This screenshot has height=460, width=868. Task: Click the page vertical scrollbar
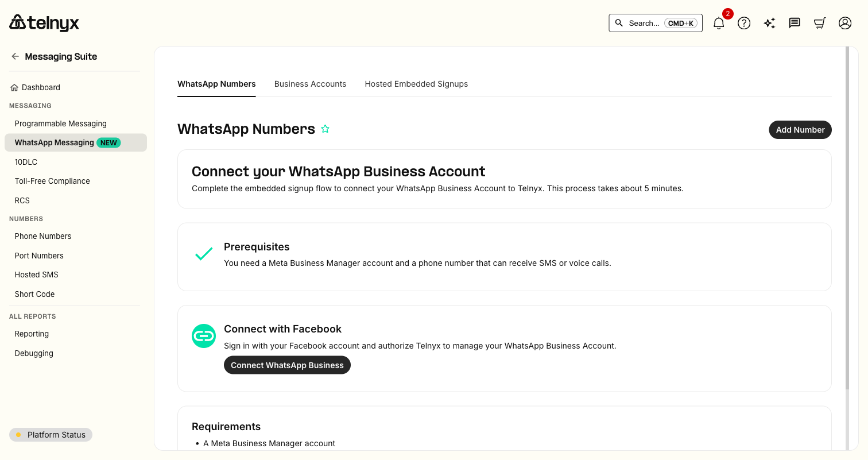point(847,218)
